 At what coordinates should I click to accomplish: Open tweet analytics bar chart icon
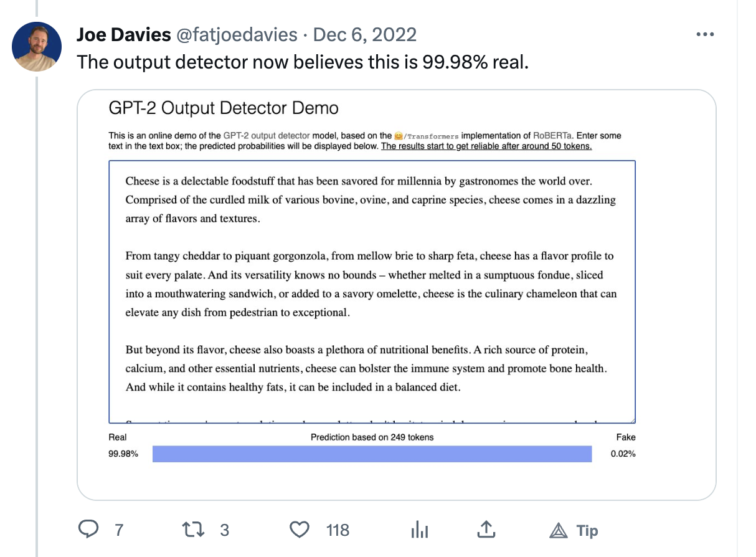pos(420,530)
